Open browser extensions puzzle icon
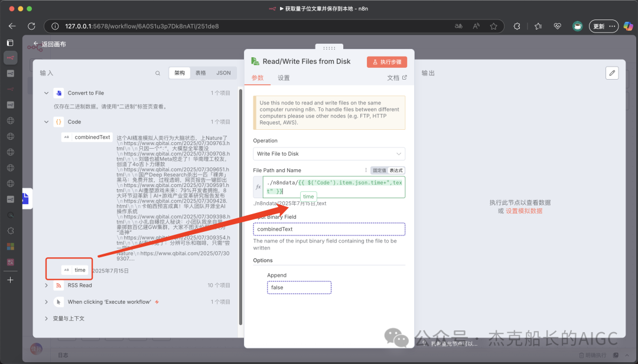The image size is (638, 364). pos(517,26)
